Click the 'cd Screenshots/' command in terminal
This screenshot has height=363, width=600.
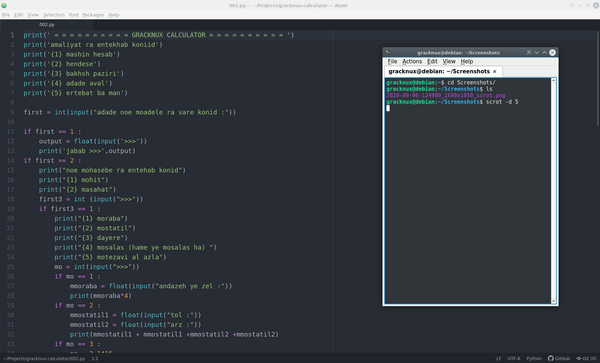tap(471, 83)
